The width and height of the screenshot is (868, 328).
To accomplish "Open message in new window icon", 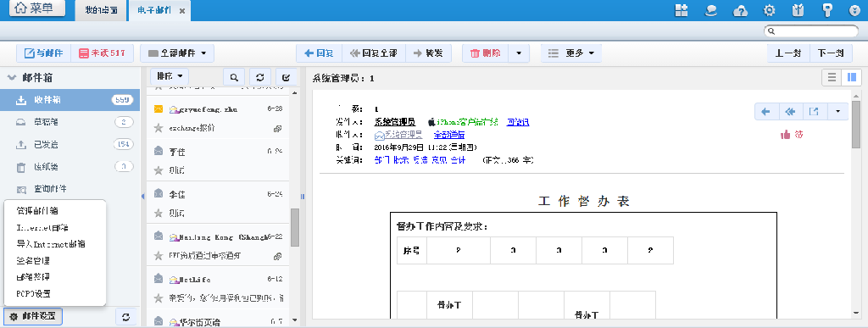I will click(x=814, y=112).
